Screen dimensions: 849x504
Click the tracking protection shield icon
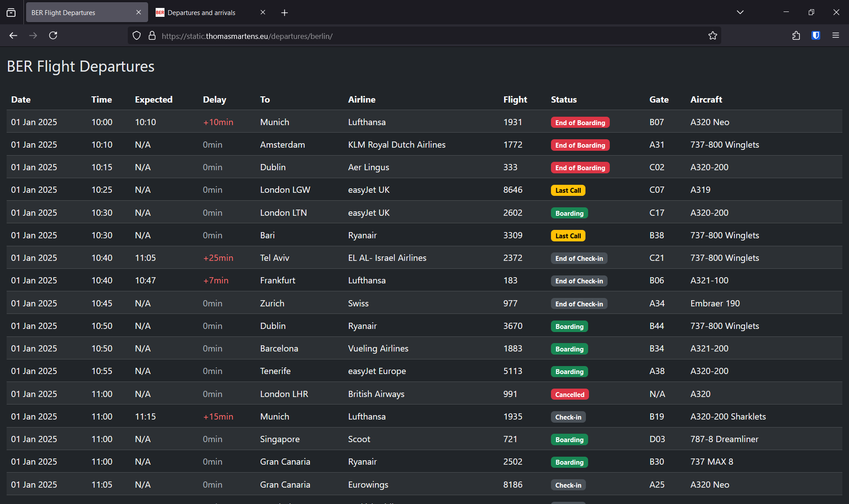[137, 36]
